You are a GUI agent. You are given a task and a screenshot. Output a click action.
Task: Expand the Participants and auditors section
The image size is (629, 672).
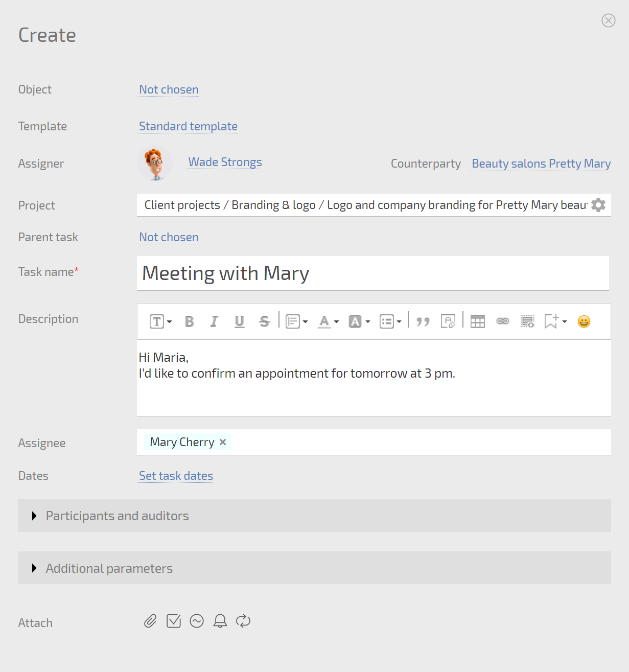coord(118,516)
